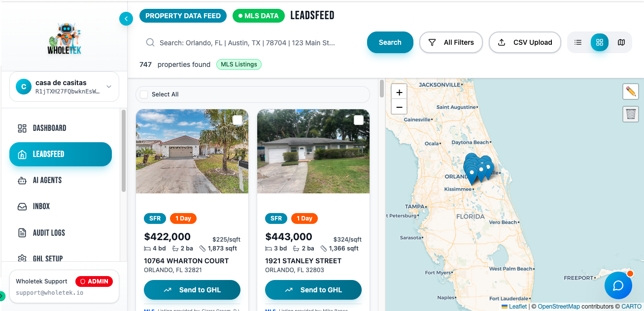Viewport: 644px width, 311px height.
Task: Check the 1921 Stanley Street property card
Action: coord(358,120)
